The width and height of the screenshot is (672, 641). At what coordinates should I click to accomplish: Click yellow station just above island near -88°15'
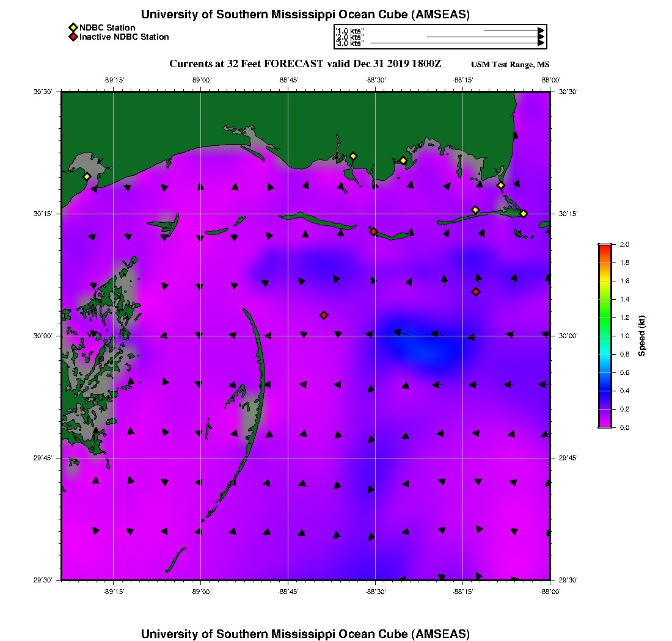(475, 210)
